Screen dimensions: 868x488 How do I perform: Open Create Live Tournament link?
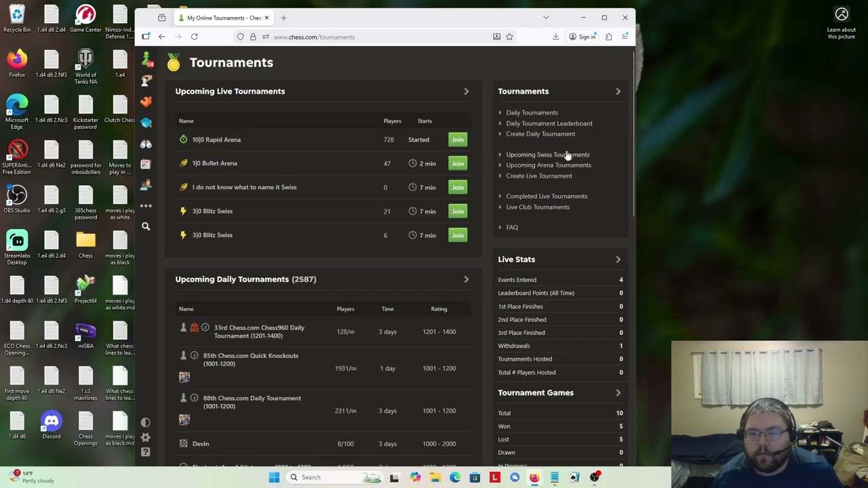[539, 176]
